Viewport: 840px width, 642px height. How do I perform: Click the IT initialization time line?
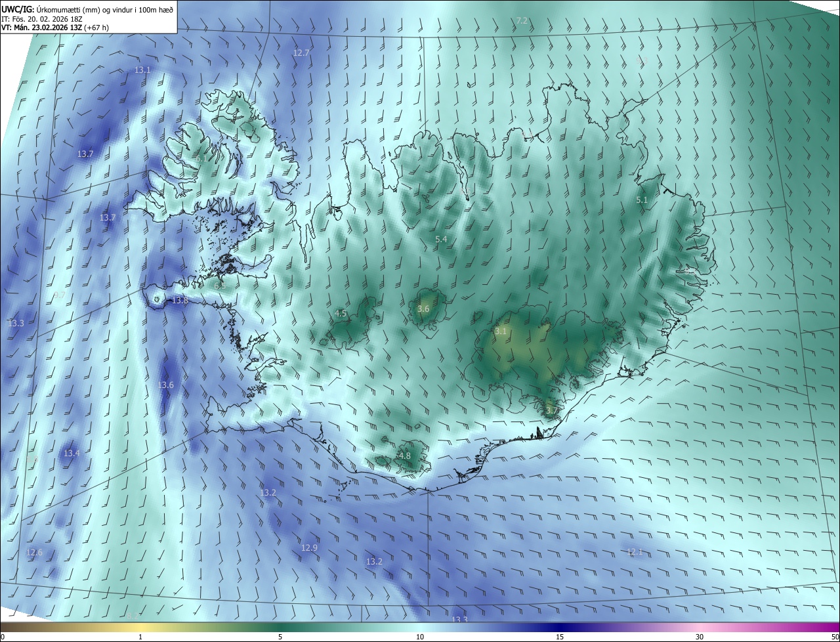[42, 18]
